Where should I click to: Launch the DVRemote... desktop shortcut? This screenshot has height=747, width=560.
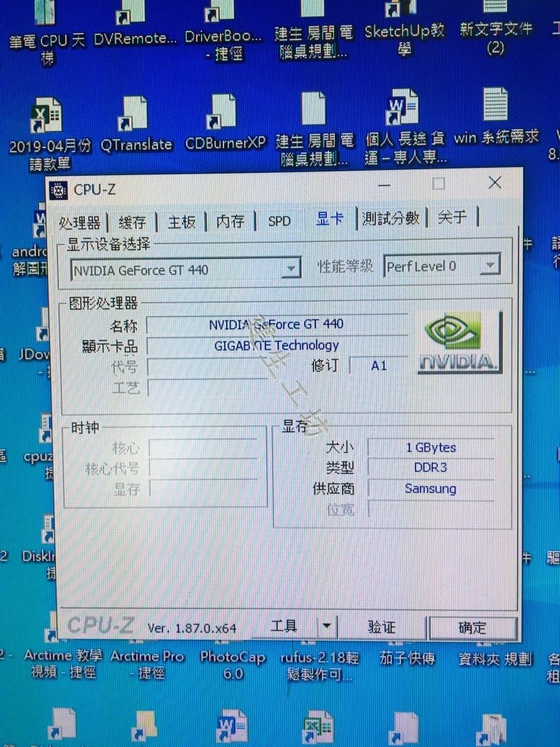[131, 12]
